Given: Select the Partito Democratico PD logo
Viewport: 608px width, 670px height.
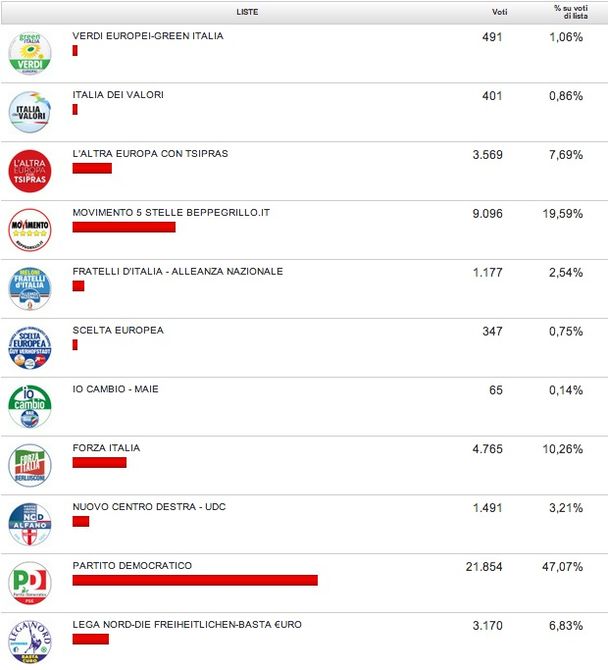Looking at the screenshot, I should [29, 583].
